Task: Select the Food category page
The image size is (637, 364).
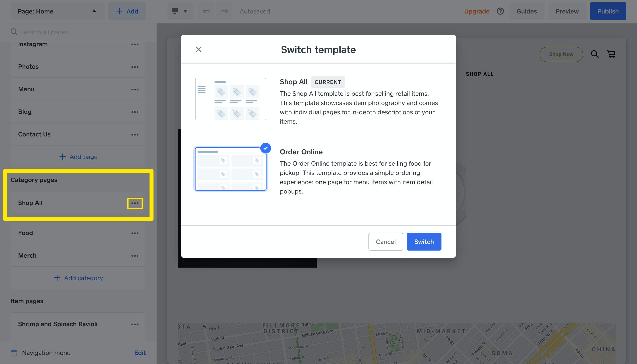Action: [25, 233]
